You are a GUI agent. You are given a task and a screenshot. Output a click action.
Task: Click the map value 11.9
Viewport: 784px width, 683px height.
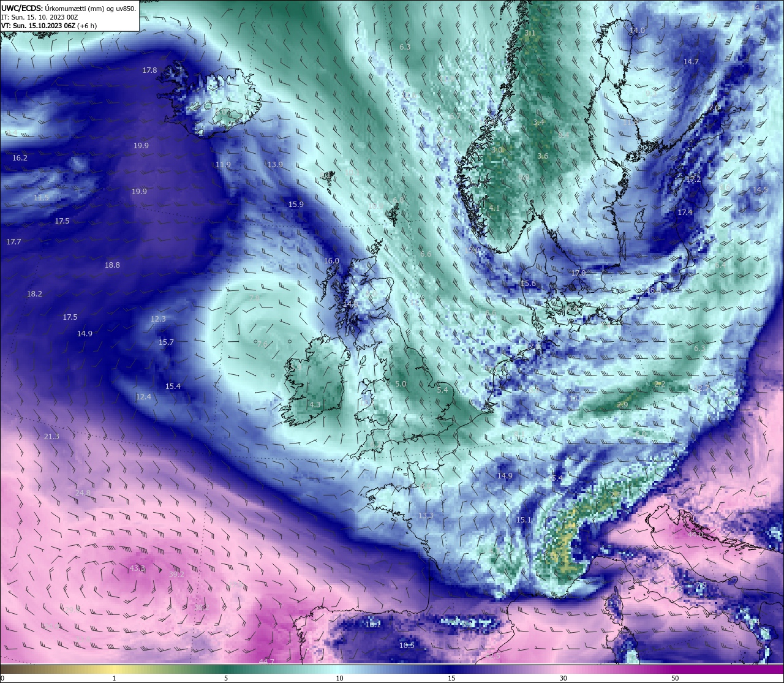click(x=223, y=165)
